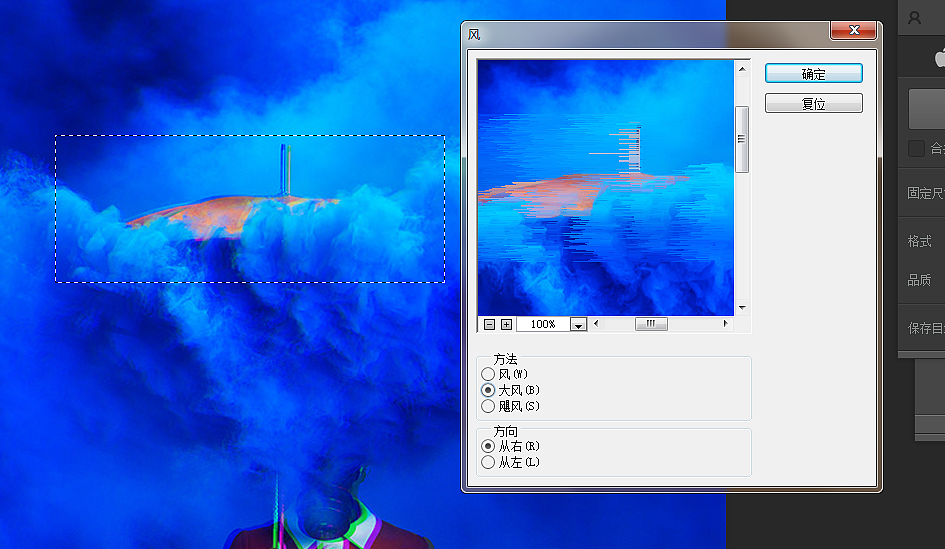Click the wind effect preview image
The height and width of the screenshot is (549, 945).
click(606, 187)
